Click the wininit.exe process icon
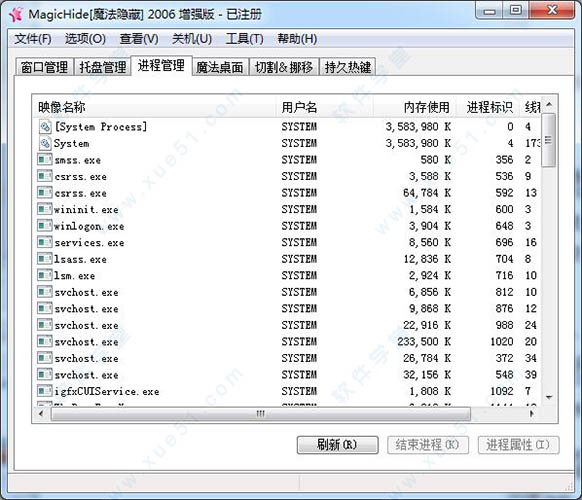 (45, 209)
